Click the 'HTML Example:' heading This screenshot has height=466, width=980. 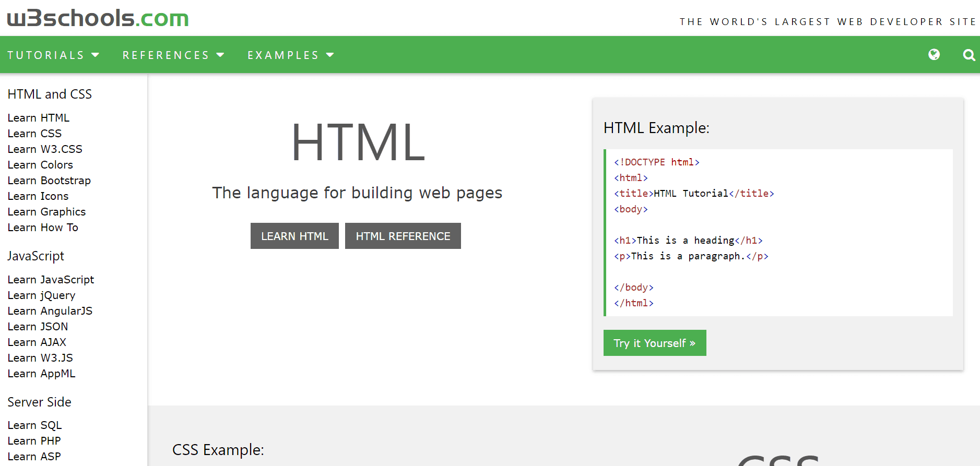click(x=656, y=128)
